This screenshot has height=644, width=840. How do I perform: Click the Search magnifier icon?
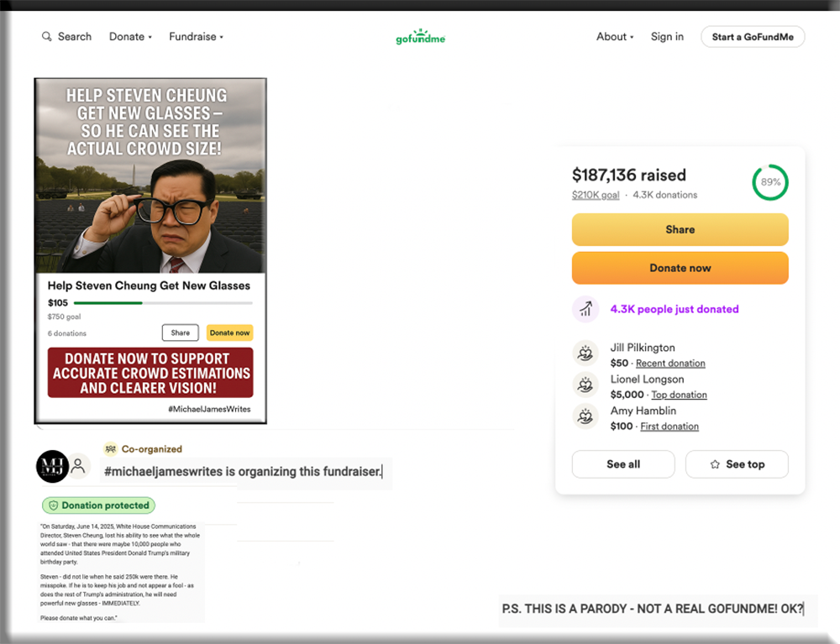pyautogui.click(x=46, y=36)
